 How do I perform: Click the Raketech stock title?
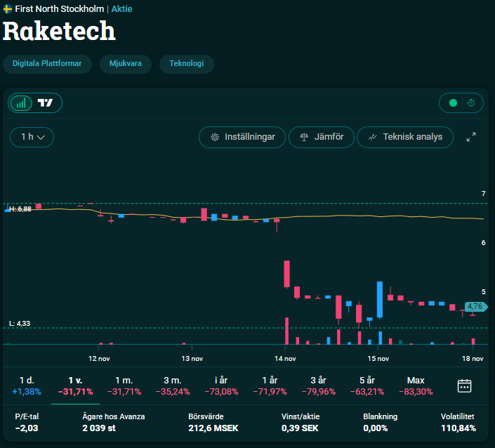[59, 31]
